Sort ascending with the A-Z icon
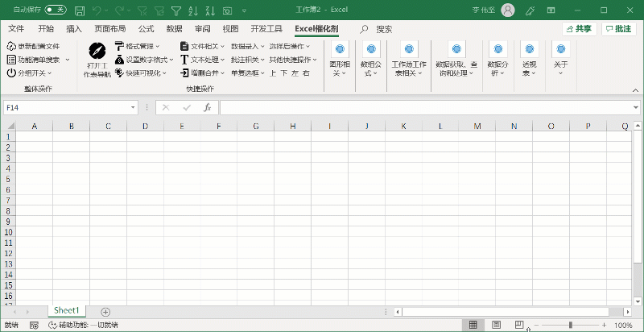This screenshot has width=644, height=332. pyautogui.click(x=193, y=10)
